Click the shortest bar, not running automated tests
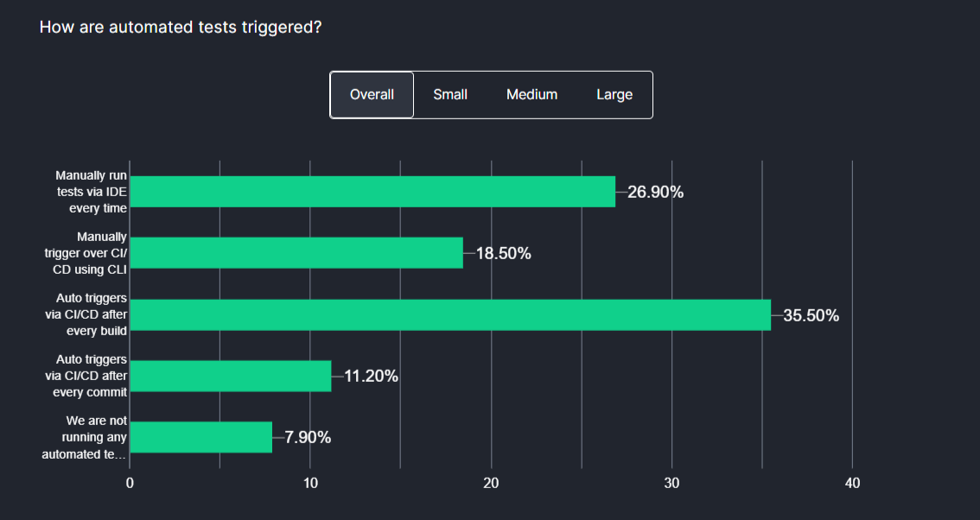Viewport: 980px width, 520px height. click(201, 437)
